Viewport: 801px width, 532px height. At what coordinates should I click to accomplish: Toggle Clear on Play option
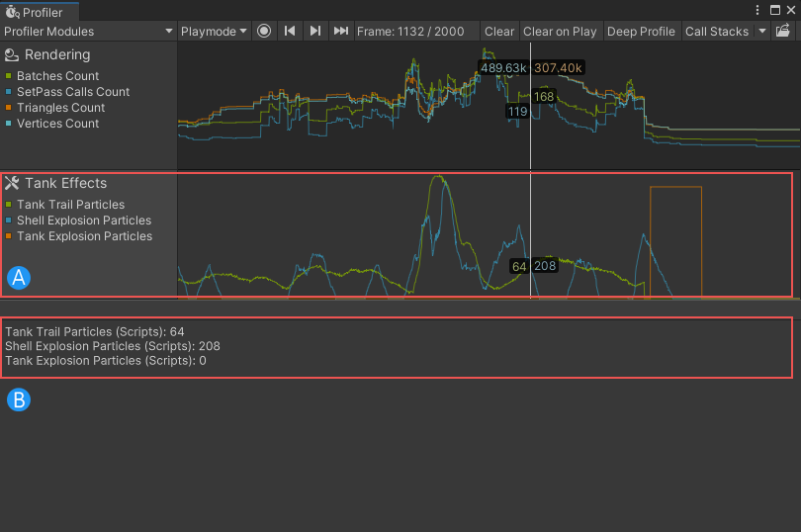(560, 31)
